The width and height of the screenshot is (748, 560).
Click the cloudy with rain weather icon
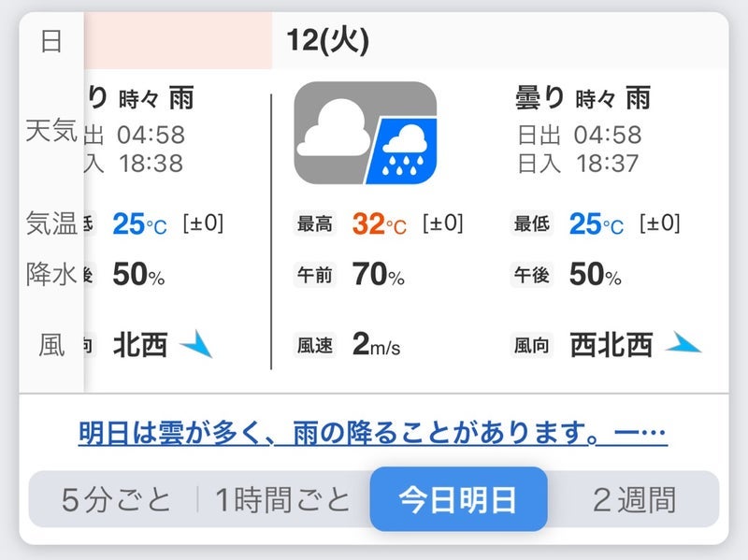tap(366, 133)
